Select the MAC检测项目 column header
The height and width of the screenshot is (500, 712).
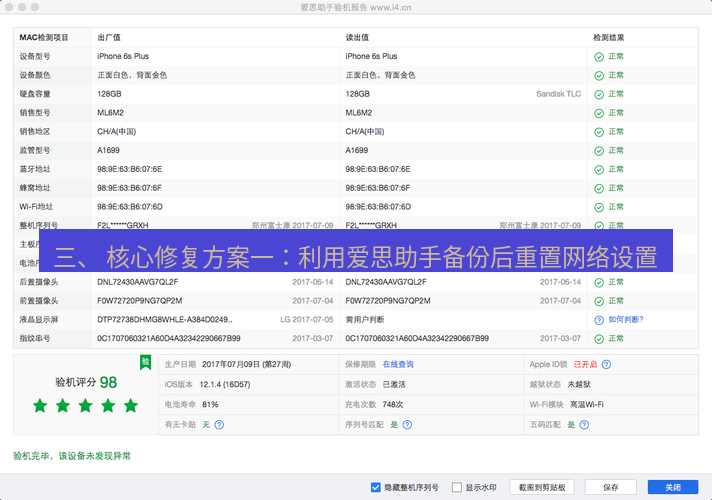(x=44, y=37)
